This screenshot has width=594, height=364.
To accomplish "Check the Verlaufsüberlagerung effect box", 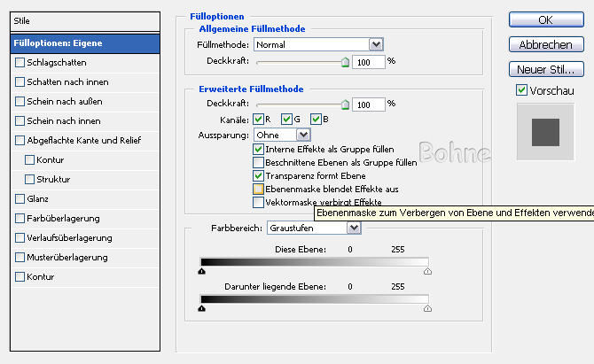I will (20, 237).
